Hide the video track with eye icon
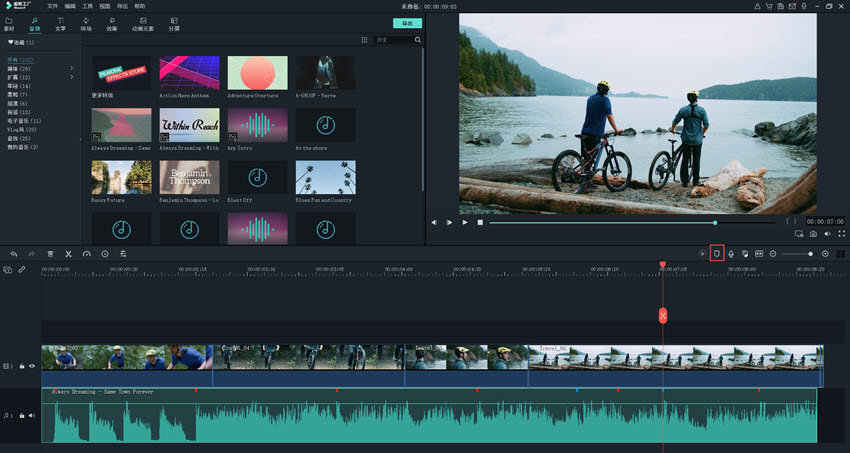Image resolution: width=850 pixels, height=453 pixels. [x=32, y=367]
